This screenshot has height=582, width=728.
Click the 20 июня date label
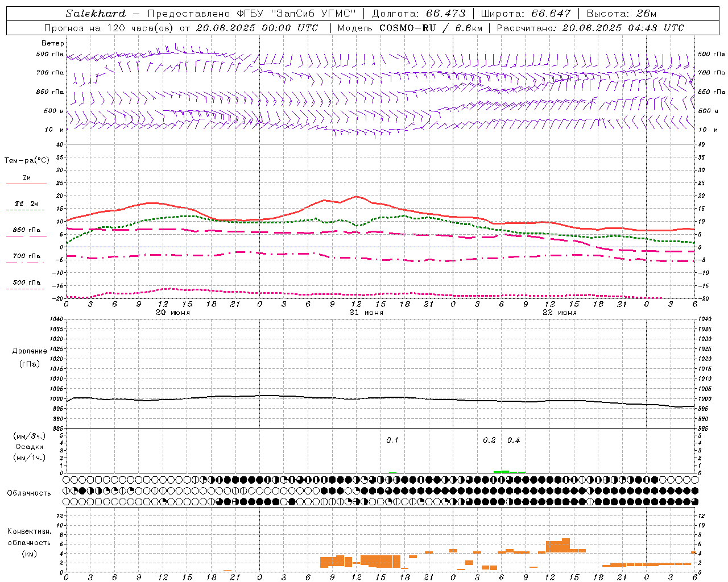173,313
